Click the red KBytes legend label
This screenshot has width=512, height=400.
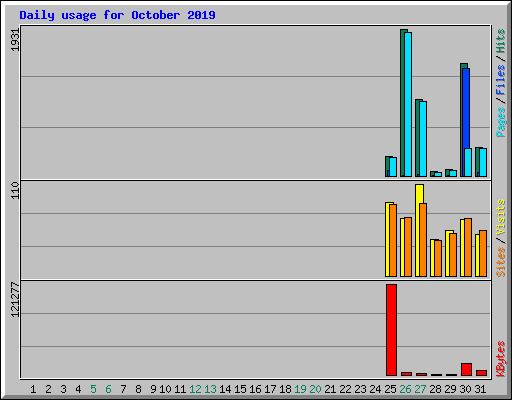501,359
